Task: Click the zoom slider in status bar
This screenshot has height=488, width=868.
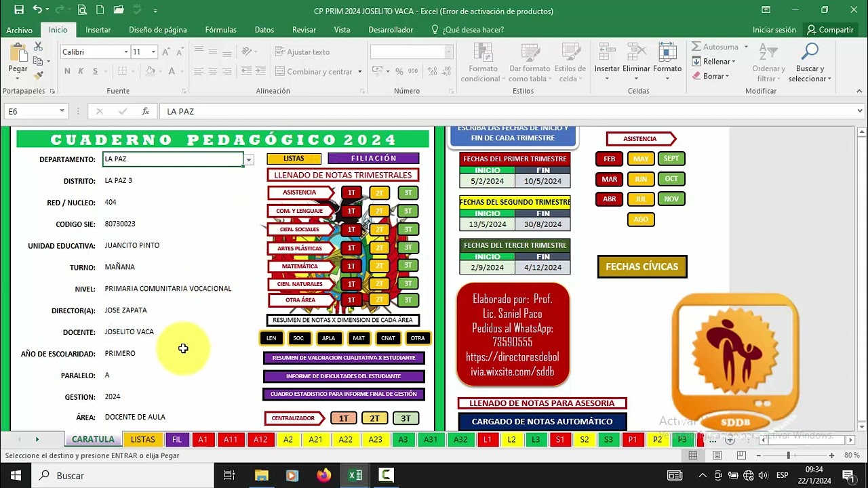Action: coord(788,455)
